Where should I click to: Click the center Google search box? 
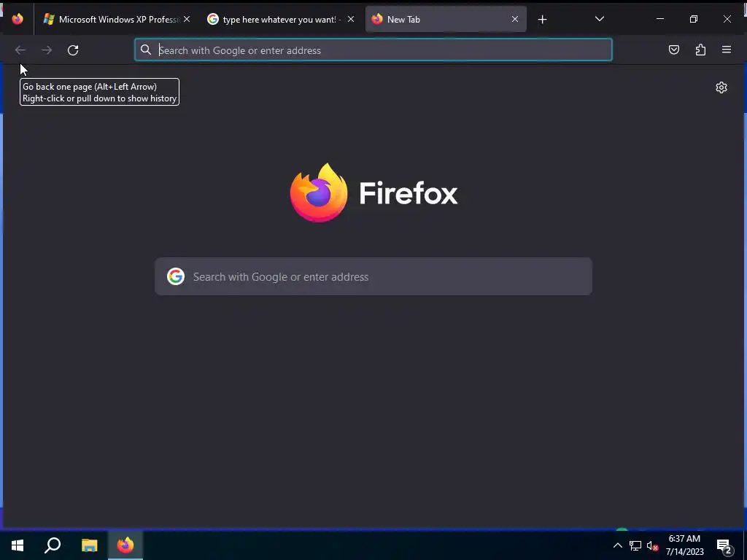(373, 276)
